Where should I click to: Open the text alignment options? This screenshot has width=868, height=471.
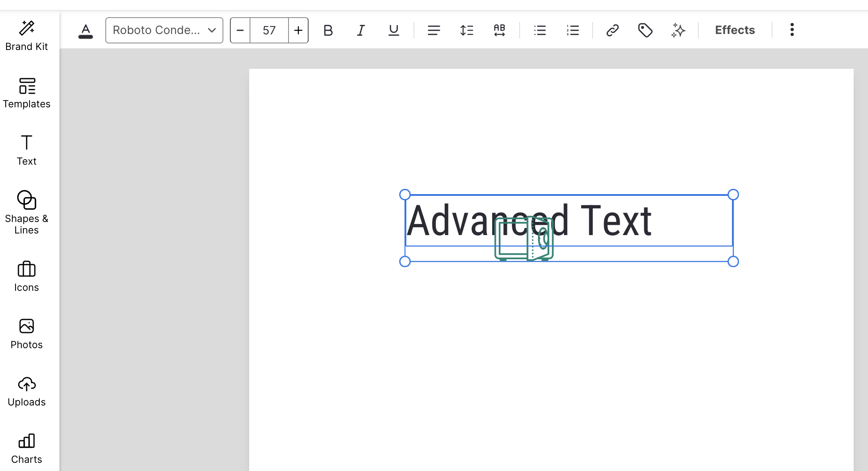[434, 30]
